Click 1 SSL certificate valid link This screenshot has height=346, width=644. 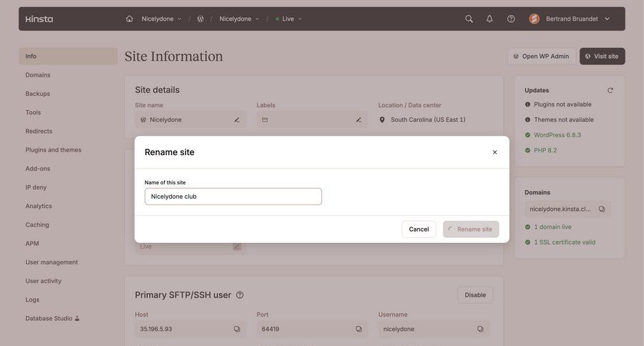coord(565,242)
